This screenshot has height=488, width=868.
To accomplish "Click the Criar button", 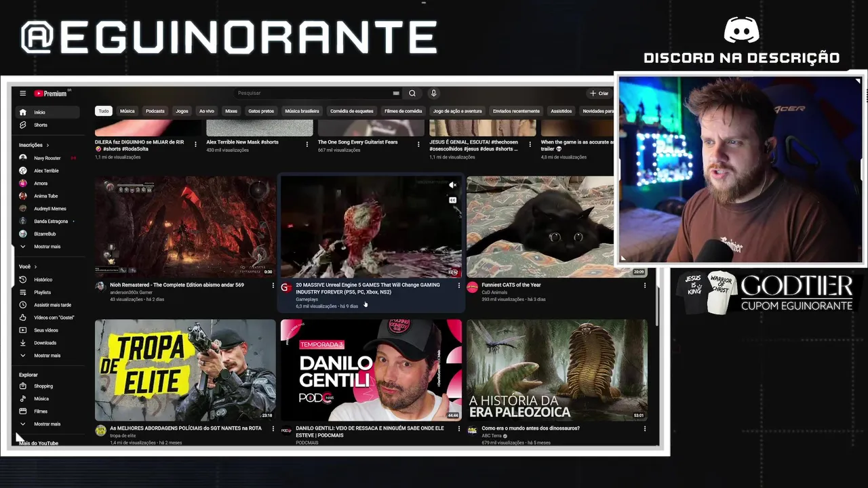I will (x=599, y=94).
